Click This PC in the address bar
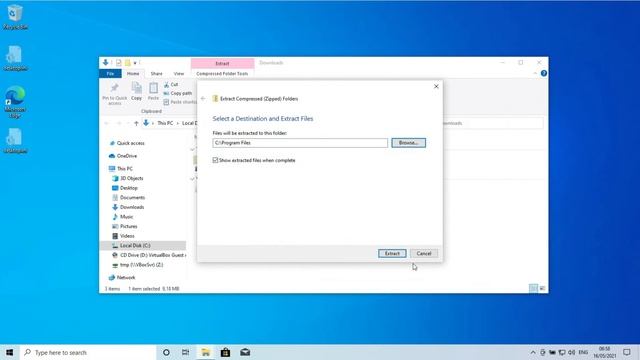Image resolution: width=640 pixels, height=360 pixels. point(165,123)
